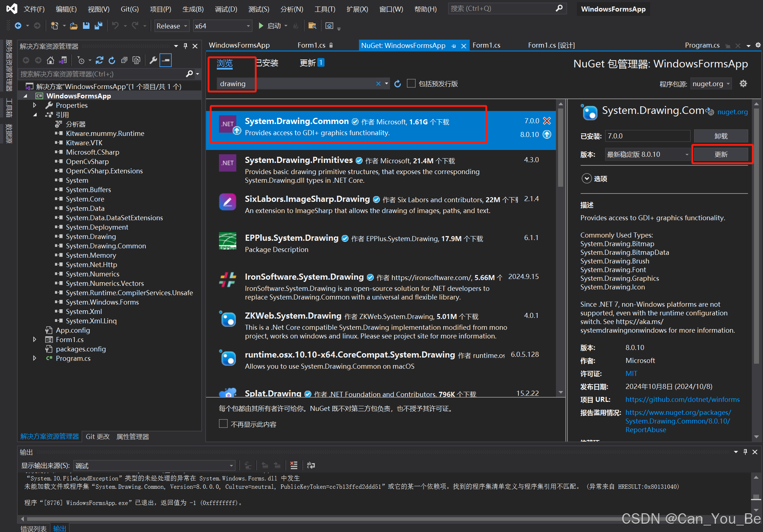The width and height of the screenshot is (763, 532).
Task: Open NuGet package source settings gear
Action: coord(743,84)
